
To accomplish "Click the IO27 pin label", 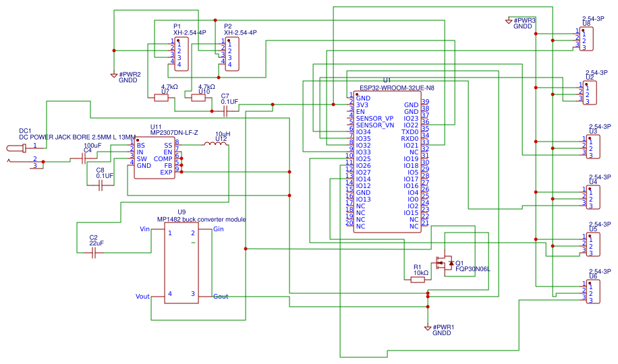I will (364, 172).
